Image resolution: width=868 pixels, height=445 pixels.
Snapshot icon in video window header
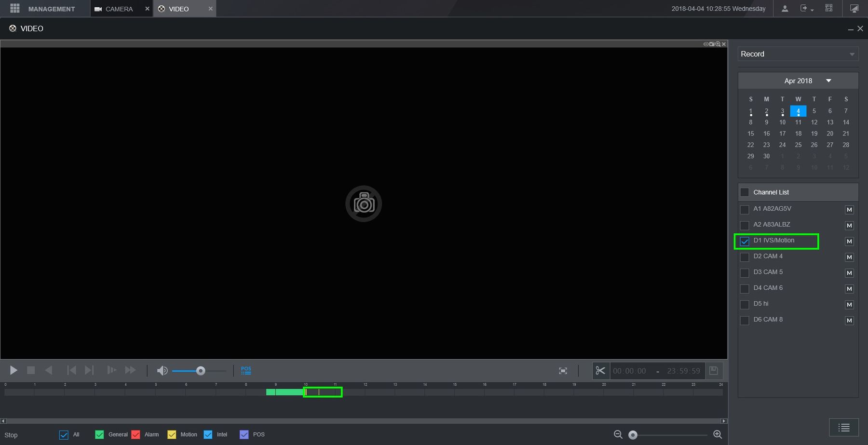[712, 44]
